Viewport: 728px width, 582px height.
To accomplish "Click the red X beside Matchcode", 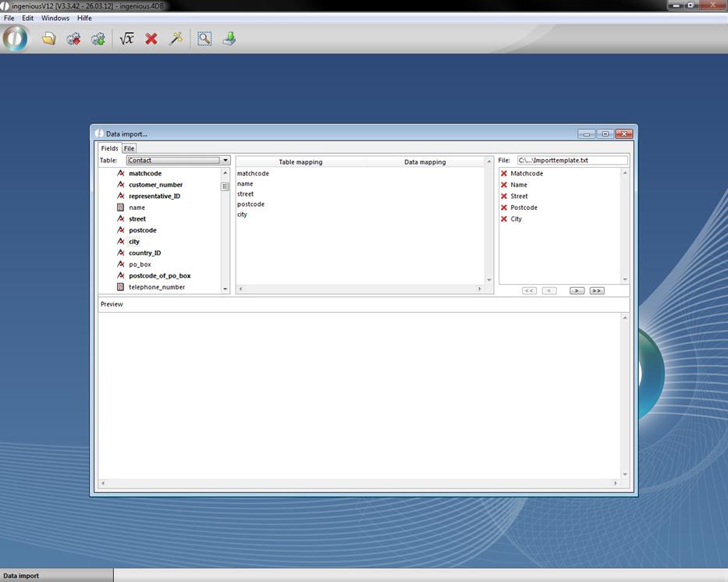I will click(504, 173).
